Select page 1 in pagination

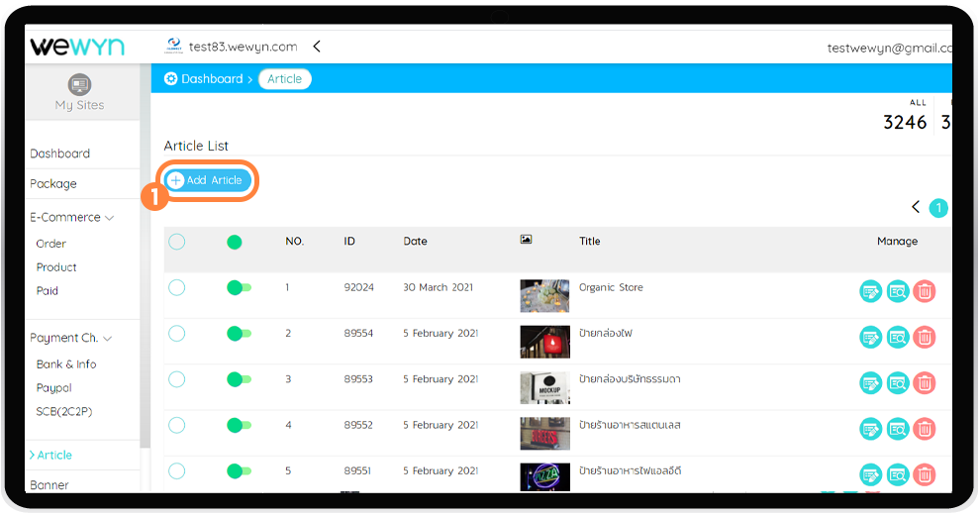[x=938, y=208]
